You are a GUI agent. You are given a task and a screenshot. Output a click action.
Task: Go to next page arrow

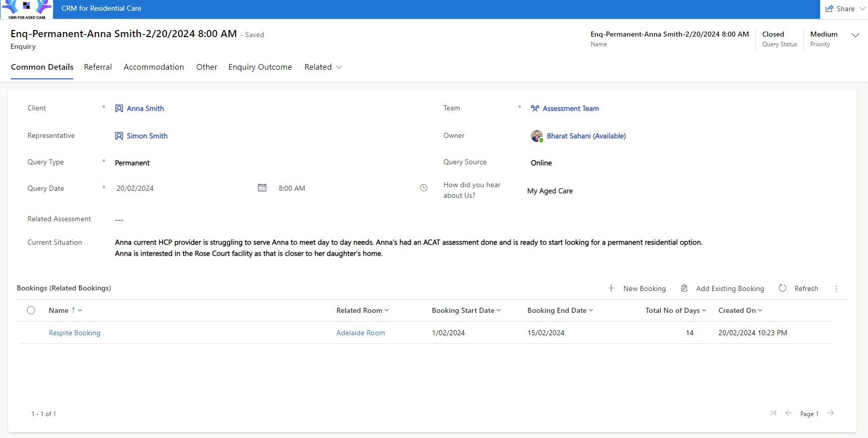coord(830,413)
